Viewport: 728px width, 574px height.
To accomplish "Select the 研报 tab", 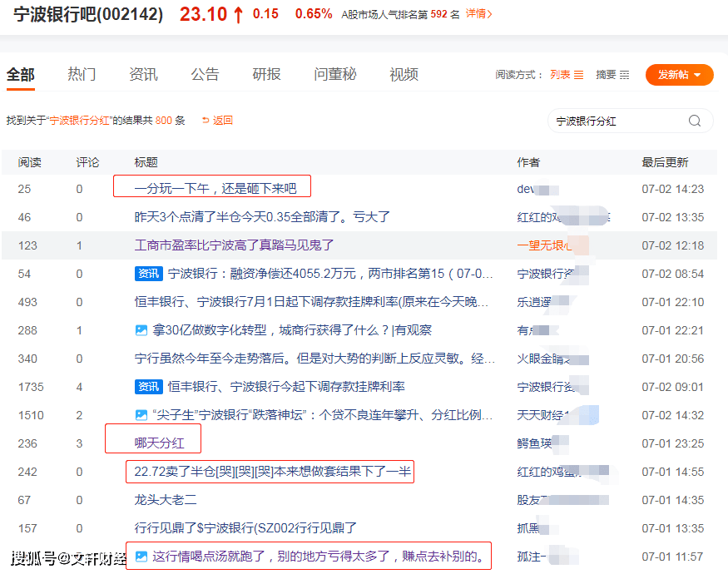I will 266,74.
